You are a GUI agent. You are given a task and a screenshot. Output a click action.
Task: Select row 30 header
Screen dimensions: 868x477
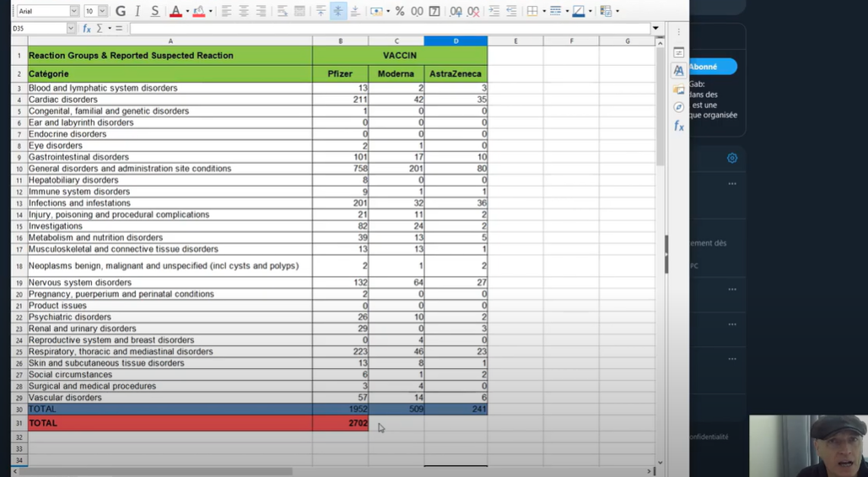pyautogui.click(x=19, y=409)
